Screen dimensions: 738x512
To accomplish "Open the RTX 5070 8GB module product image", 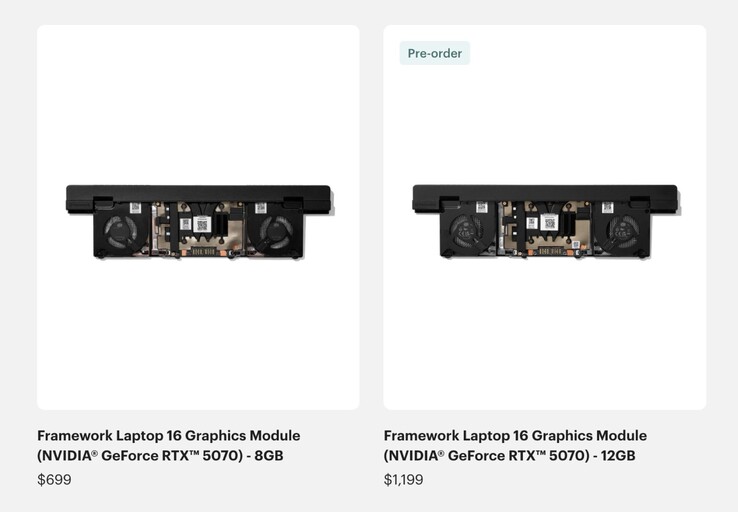I will (198, 217).
